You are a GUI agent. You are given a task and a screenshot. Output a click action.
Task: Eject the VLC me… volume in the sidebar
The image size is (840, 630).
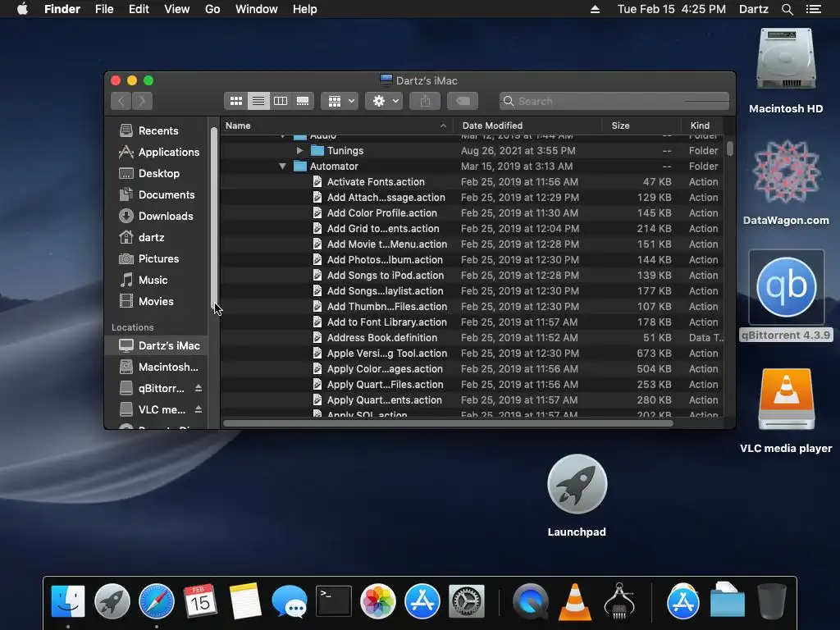click(x=199, y=409)
